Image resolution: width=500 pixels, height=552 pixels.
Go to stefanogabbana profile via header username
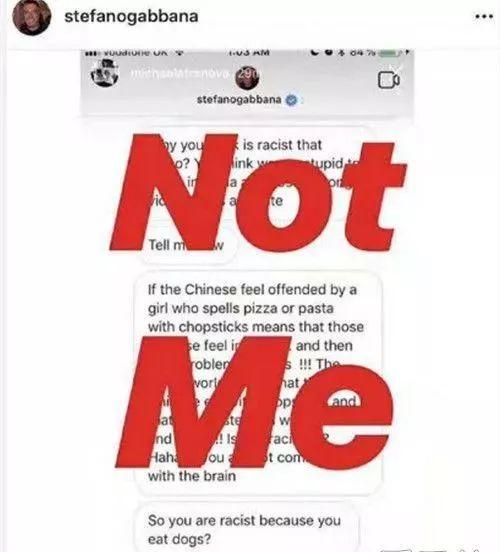pyautogui.click(x=131, y=16)
